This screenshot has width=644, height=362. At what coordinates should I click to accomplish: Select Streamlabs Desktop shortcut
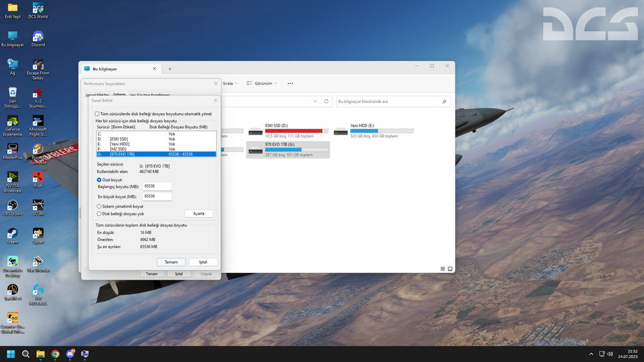[x=13, y=267]
